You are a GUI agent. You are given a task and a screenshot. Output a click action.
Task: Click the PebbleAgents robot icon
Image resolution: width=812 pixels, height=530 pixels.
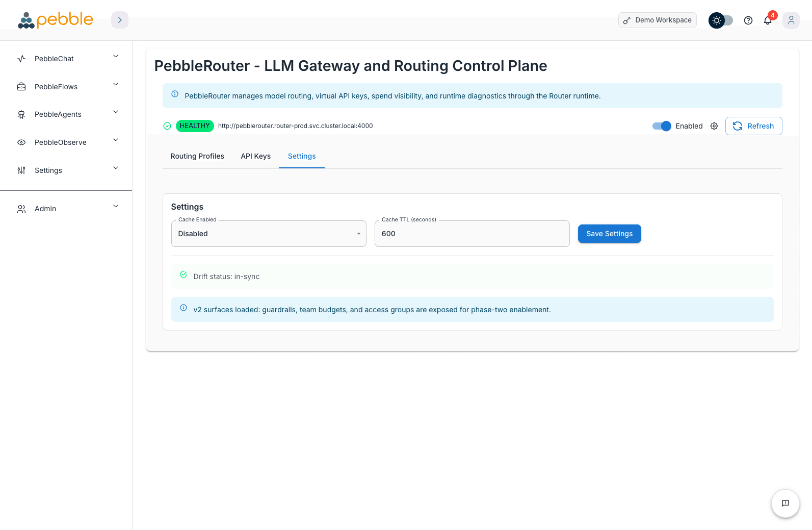click(x=21, y=114)
